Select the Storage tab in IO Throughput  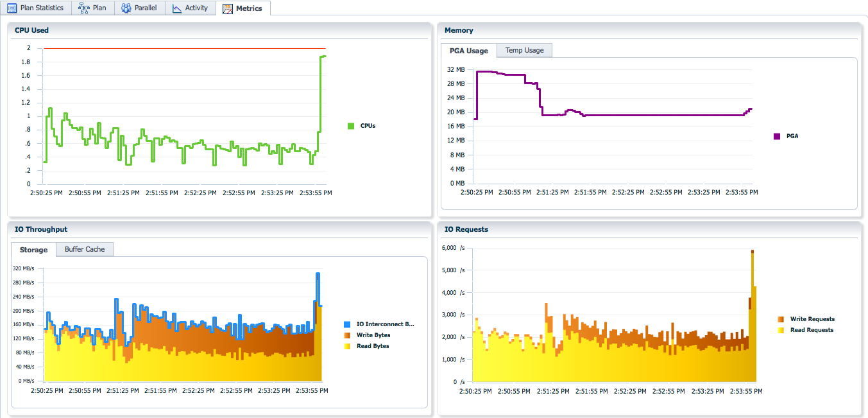coord(33,250)
